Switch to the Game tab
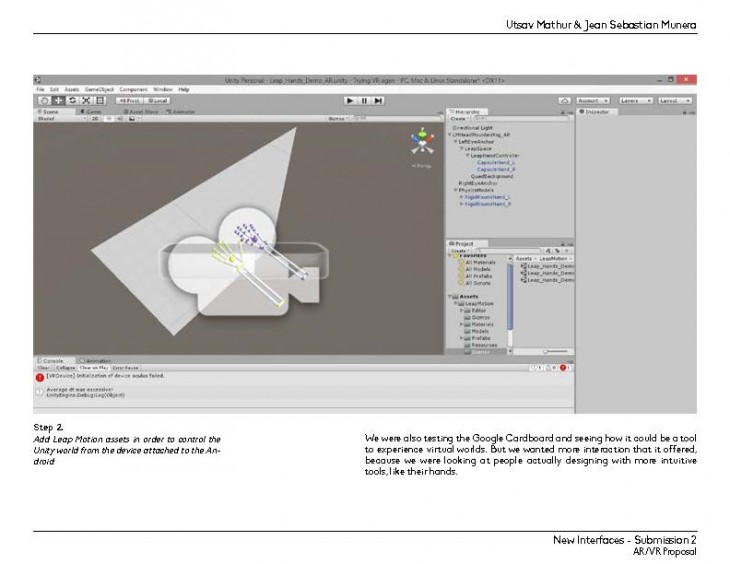This screenshot has height=564, width=730. click(x=91, y=111)
